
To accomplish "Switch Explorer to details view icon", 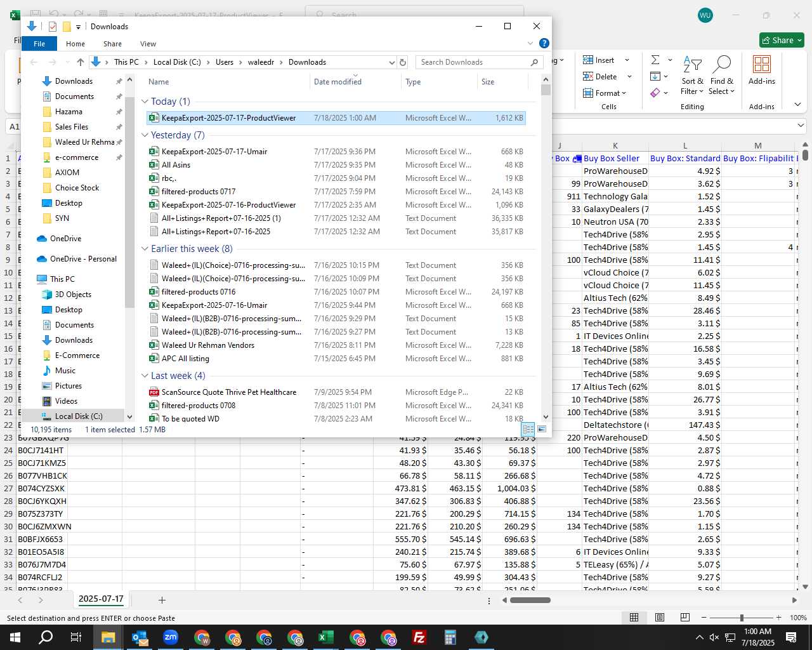I will pos(528,429).
